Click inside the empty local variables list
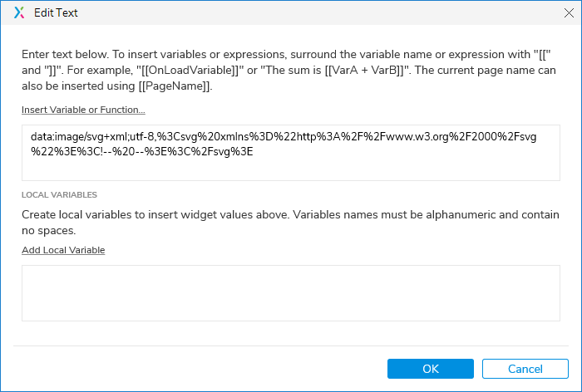The height and width of the screenshot is (392, 582). point(290,292)
